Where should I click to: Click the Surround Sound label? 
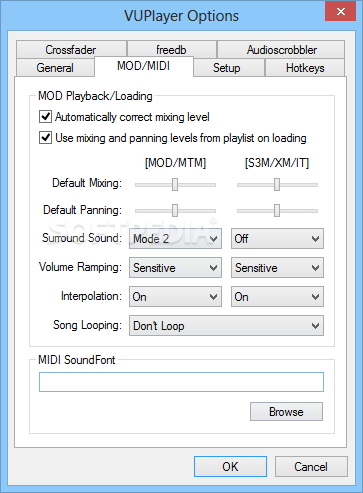coord(82,238)
